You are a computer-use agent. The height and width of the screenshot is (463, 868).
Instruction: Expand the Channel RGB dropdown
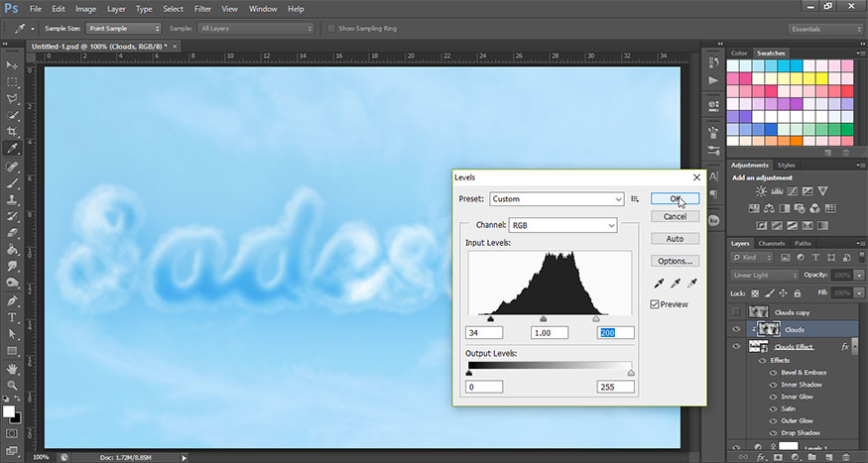(561, 225)
